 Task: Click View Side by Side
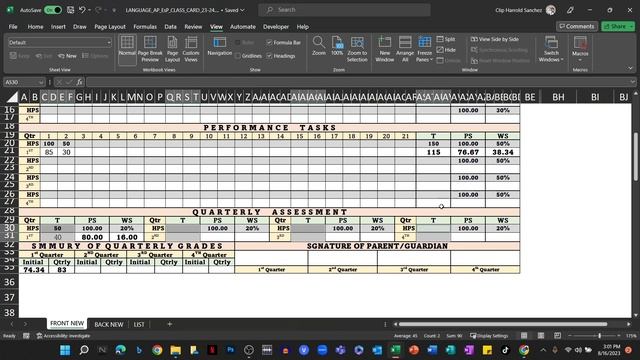click(x=495, y=39)
